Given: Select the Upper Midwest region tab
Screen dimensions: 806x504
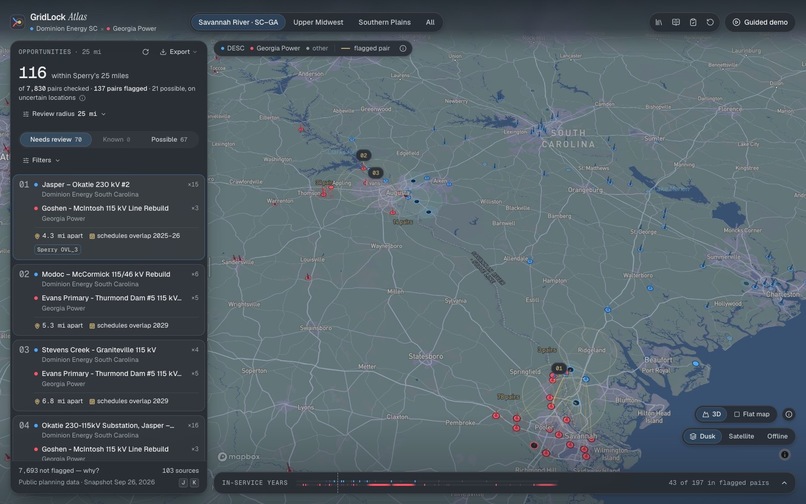Looking at the screenshot, I should [318, 22].
